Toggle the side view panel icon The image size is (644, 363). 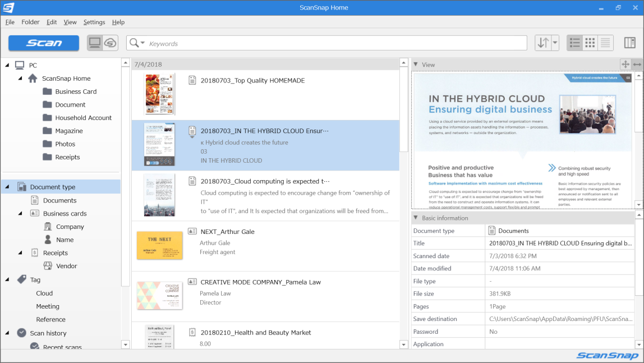(629, 43)
